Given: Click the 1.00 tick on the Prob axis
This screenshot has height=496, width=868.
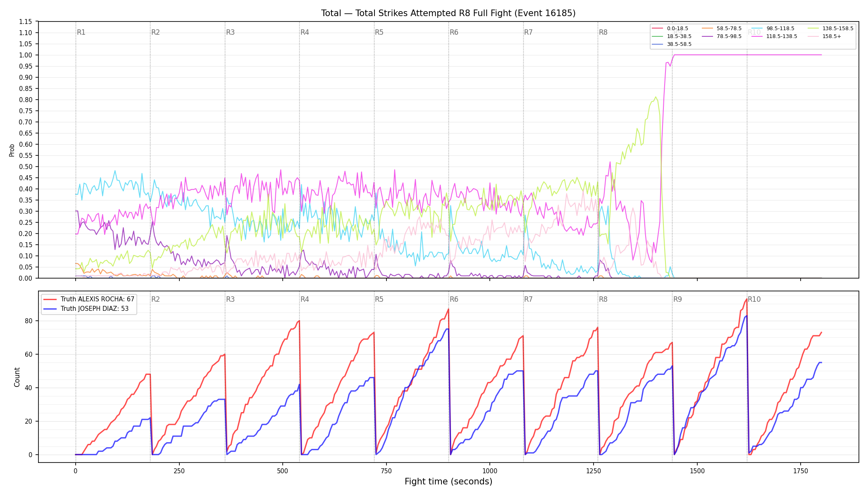Looking at the screenshot, I should [x=25, y=55].
